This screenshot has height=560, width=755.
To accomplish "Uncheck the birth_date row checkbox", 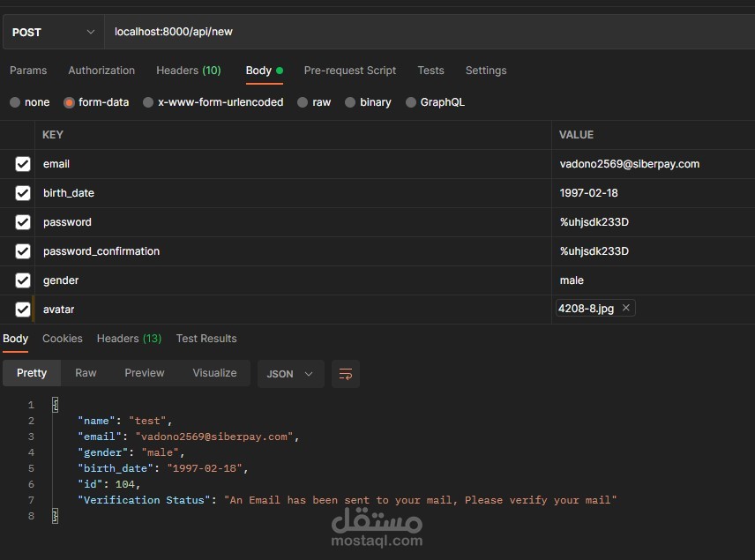I will point(23,193).
